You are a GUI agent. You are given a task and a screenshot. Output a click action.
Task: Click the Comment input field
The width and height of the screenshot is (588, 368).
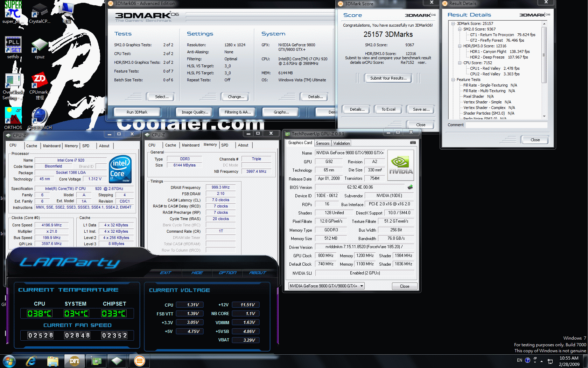click(506, 125)
